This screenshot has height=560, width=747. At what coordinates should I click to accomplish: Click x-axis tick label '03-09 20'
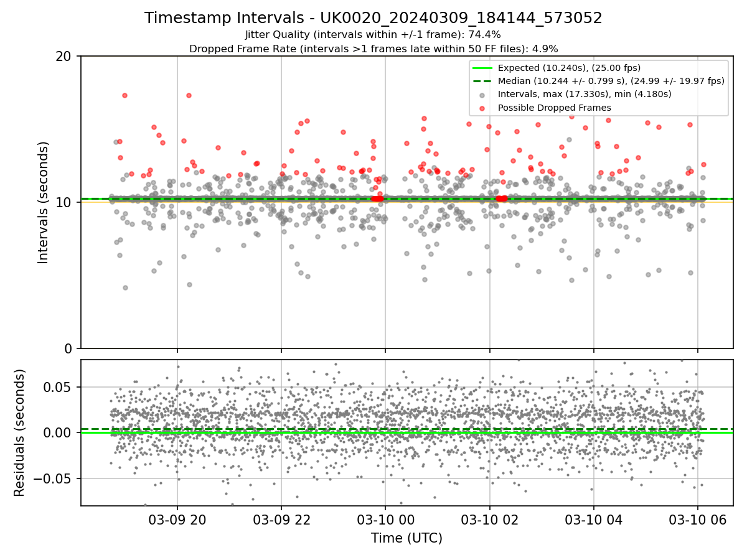click(177, 519)
